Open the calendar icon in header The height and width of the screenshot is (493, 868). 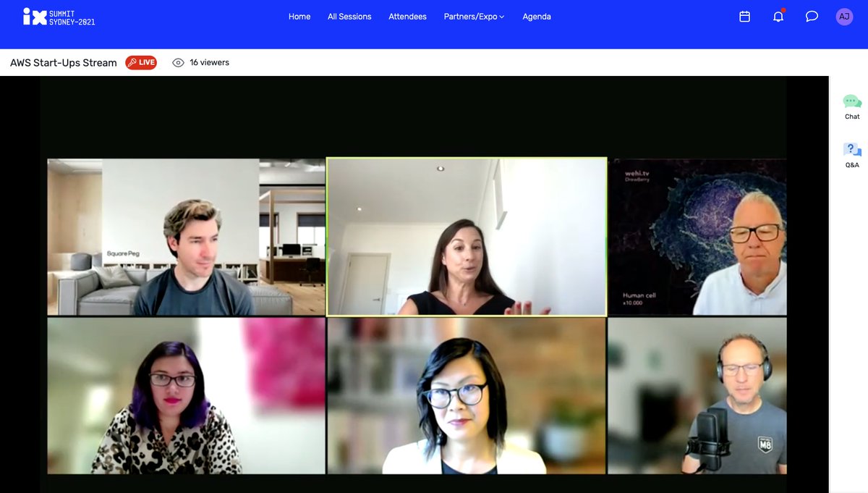coord(744,17)
